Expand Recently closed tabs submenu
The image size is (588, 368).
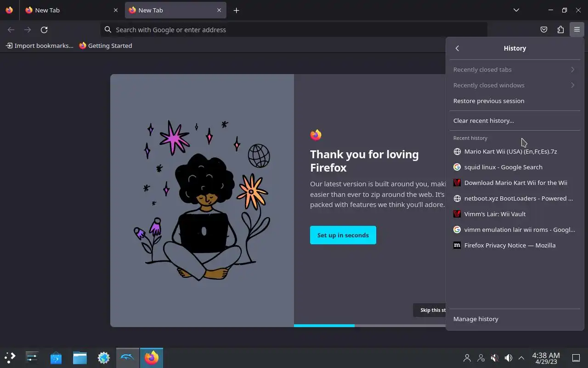514,69
